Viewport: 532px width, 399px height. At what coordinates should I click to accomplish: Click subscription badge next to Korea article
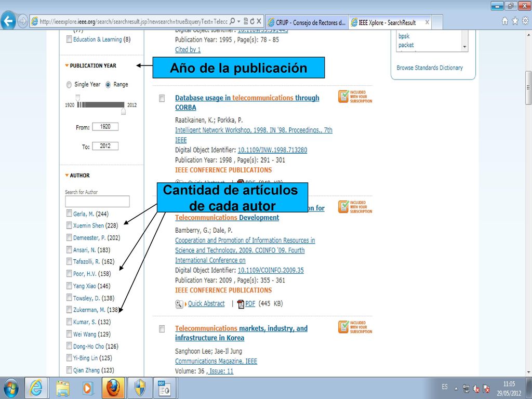point(355,327)
